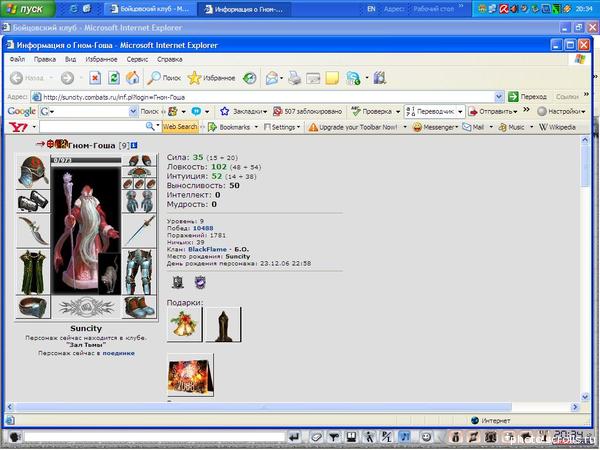The width and height of the screenshot is (600, 450).
Task: Click the curved dagger weapon slot
Action: tap(33, 230)
